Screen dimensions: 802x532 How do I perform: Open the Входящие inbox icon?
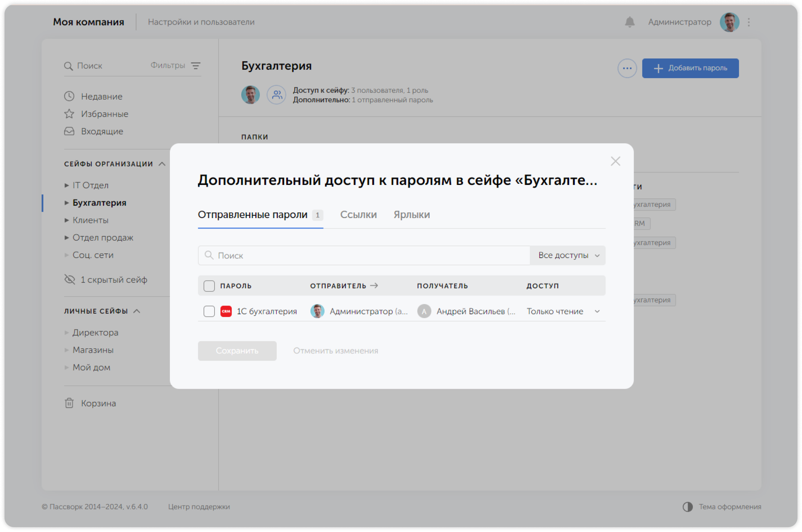[x=69, y=131]
